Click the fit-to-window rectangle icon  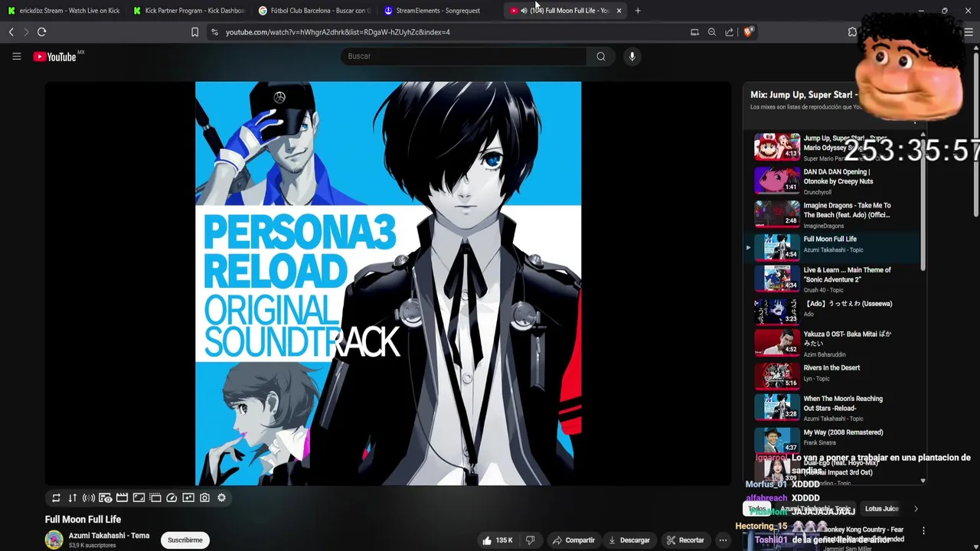(139, 497)
